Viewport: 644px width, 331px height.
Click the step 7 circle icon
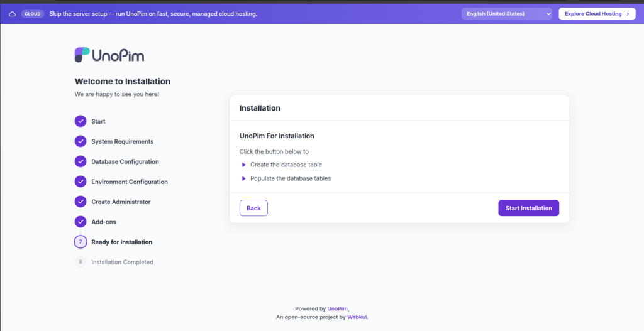click(80, 242)
